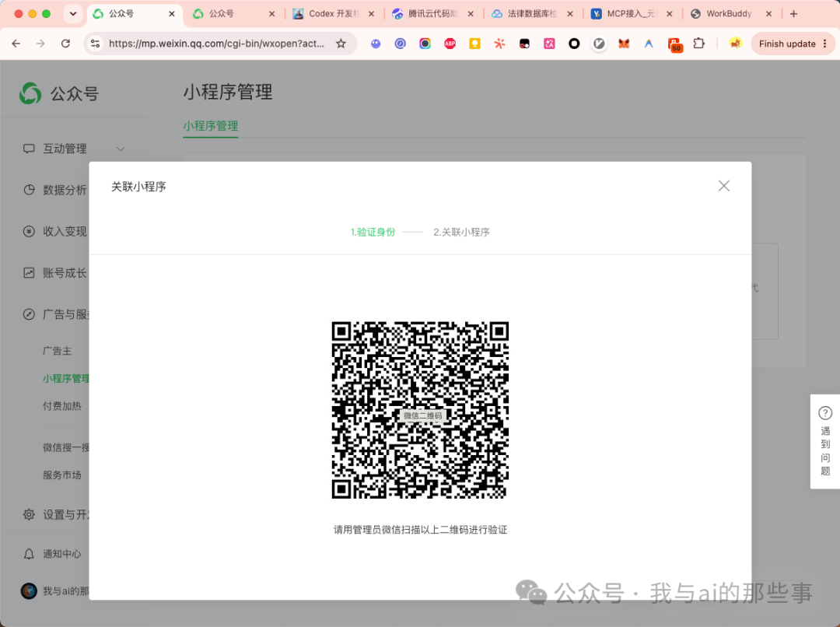This screenshot has height=627, width=840.
Task: Click the 小程序管理 page heading
Action: click(x=228, y=92)
